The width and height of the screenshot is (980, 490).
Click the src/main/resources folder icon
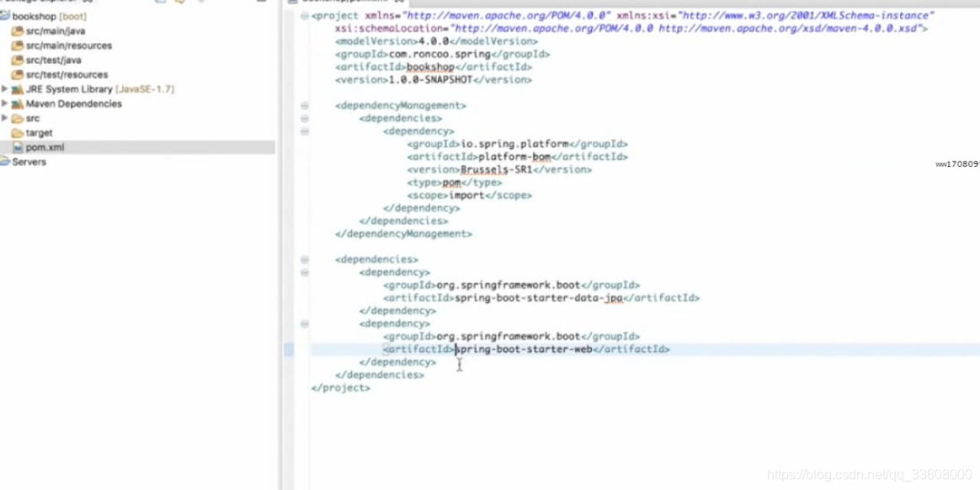coord(18,45)
